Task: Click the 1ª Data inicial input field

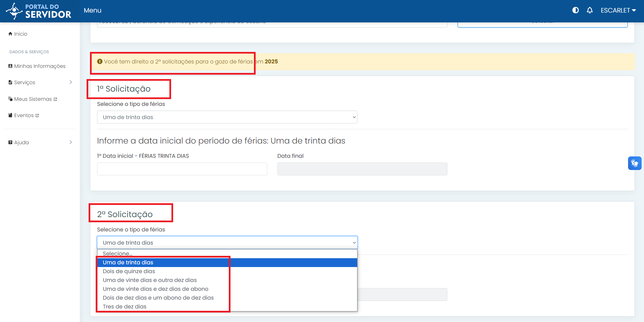Action: (182, 169)
